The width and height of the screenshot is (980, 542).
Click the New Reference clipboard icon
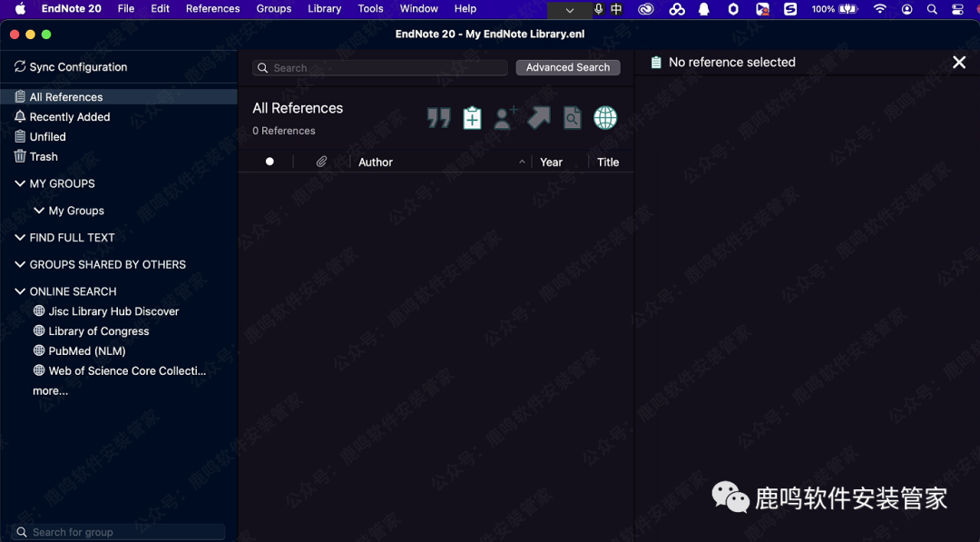472,118
